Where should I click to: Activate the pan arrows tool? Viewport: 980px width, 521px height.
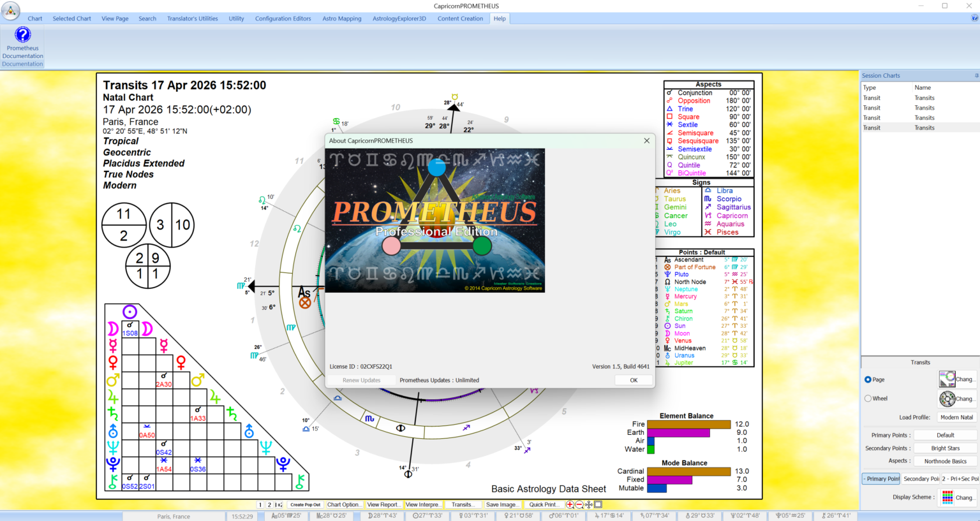[589, 504]
